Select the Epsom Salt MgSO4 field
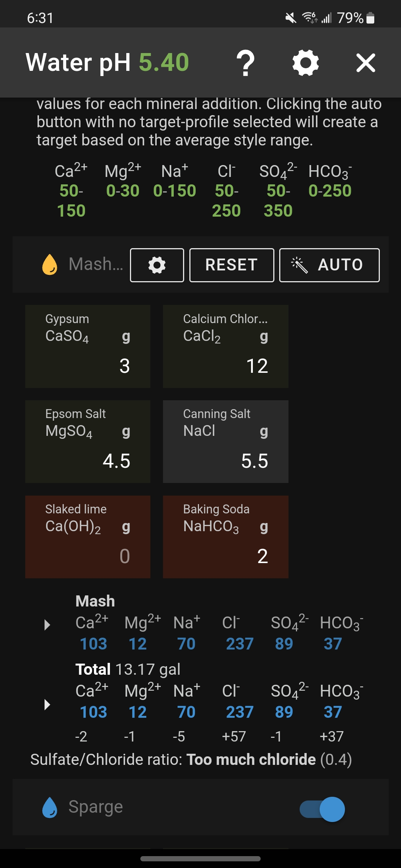Viewport: 401px width, 868px height. pyautogui.click(x=88, y=441)
